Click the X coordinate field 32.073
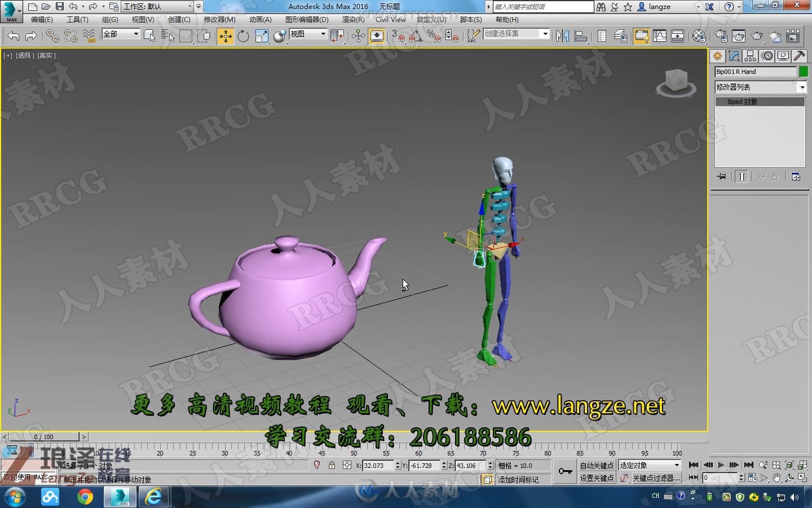The image size is (812, 508). coord(378,466)
